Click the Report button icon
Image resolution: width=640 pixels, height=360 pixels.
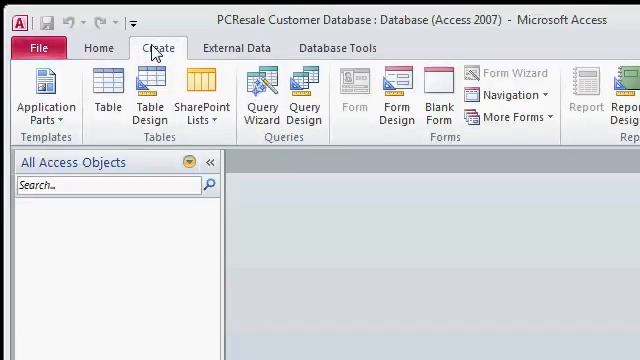[x=587, y=90]
